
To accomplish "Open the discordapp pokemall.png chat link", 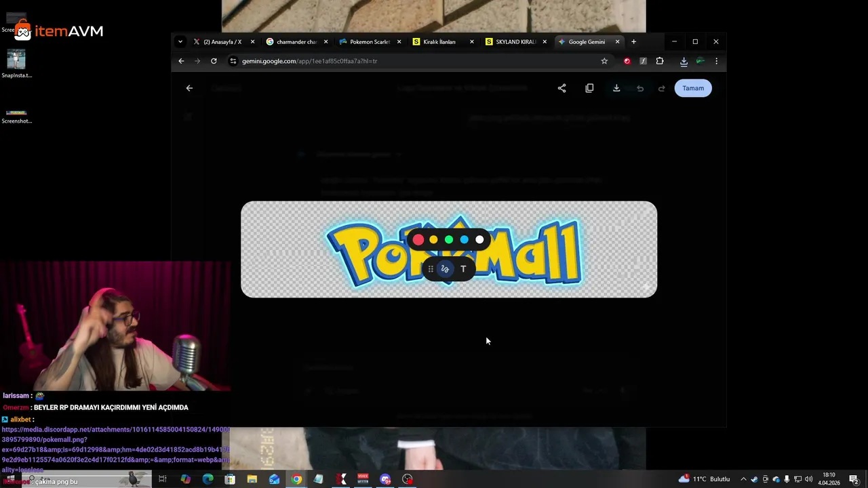I will [115, 449].
